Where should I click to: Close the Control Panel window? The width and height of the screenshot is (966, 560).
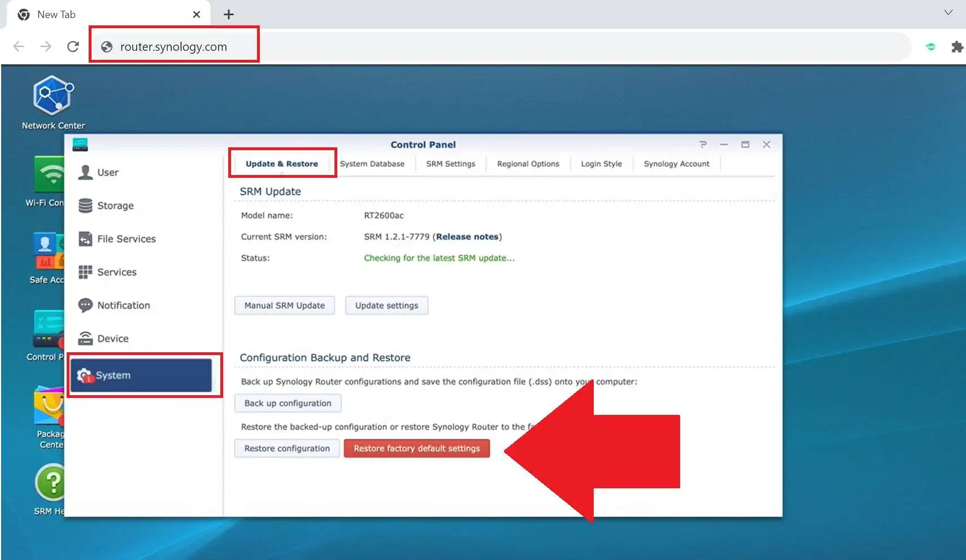coord(767,145)
